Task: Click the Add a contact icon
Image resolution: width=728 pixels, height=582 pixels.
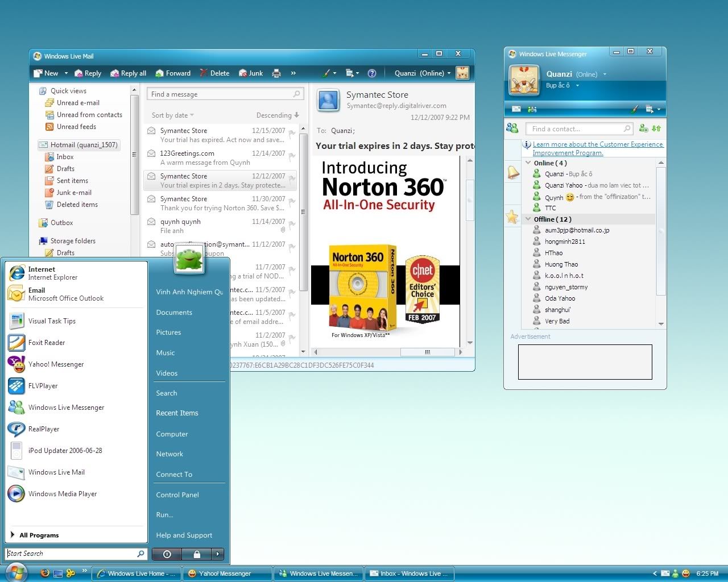Action: 643,128
